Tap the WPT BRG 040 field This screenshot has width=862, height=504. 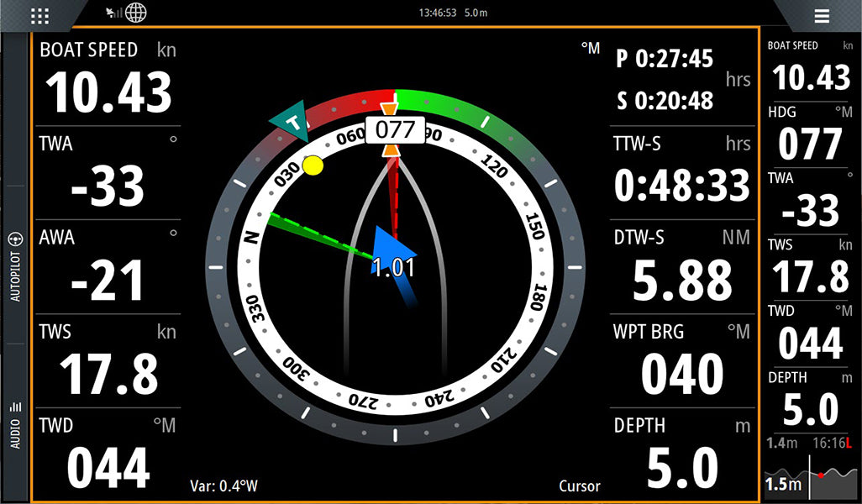point(681,362)
